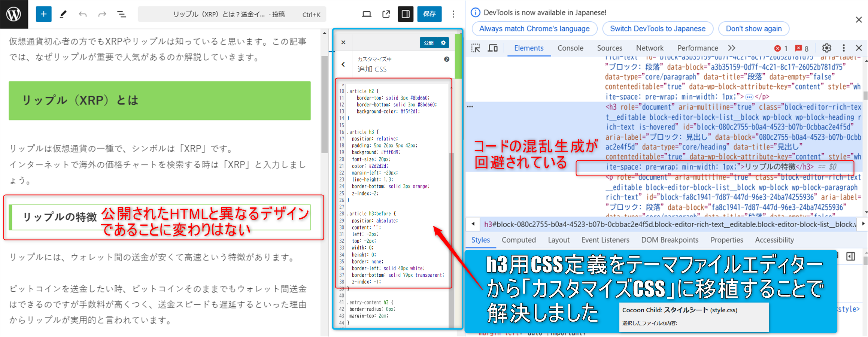Switch to the Console tab
Image resolution: width=868 pixels, height=337 pixels.
coord(570,48)
